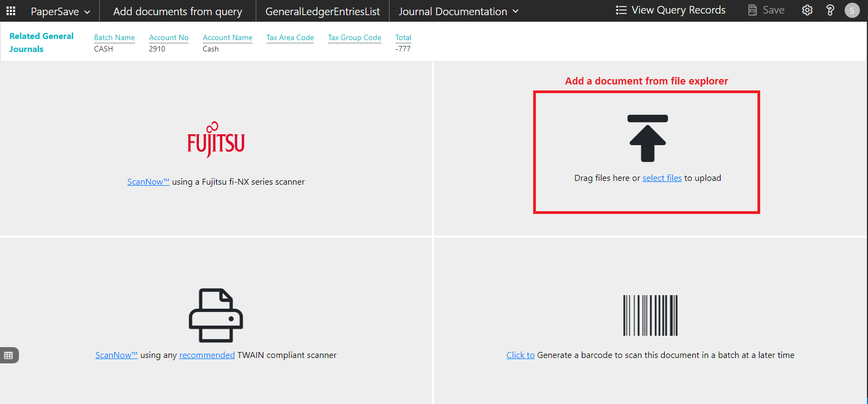Select the GeneralLedgerEntriesList tab

pyautogui.click(x=322, y=11)
